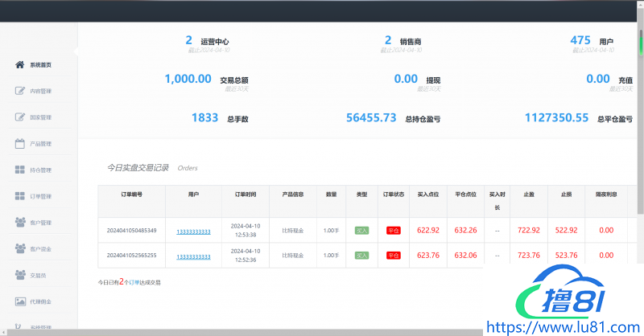This screenshot has width=644, height=336.
Task: Open user link for order 2024041050485349
Action: (x=193, y=232)
